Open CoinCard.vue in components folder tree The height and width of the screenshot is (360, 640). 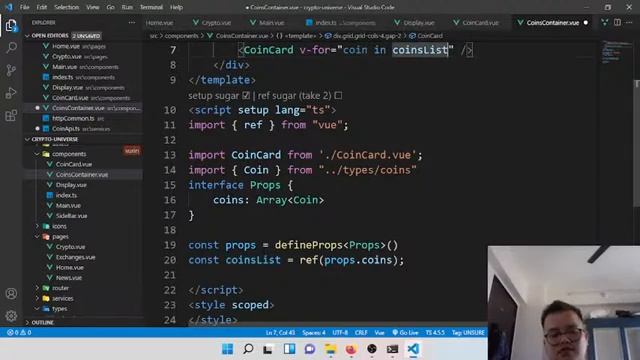click(x=74, y=164)
